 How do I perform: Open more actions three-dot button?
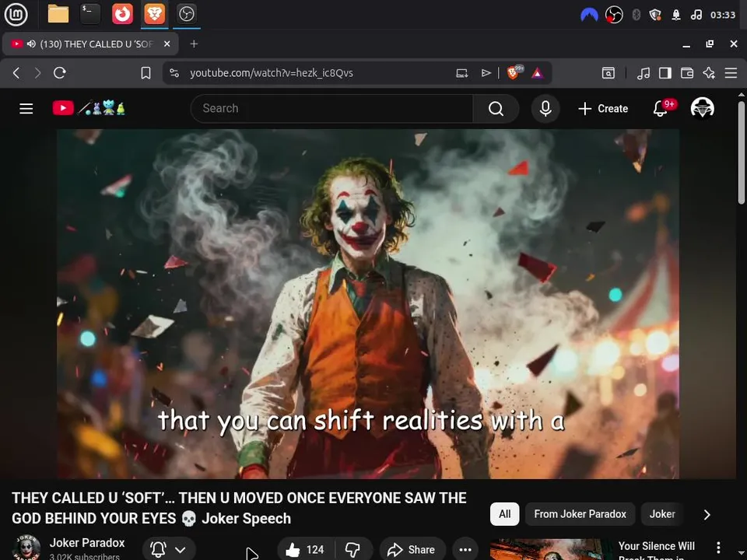point(465,550)
